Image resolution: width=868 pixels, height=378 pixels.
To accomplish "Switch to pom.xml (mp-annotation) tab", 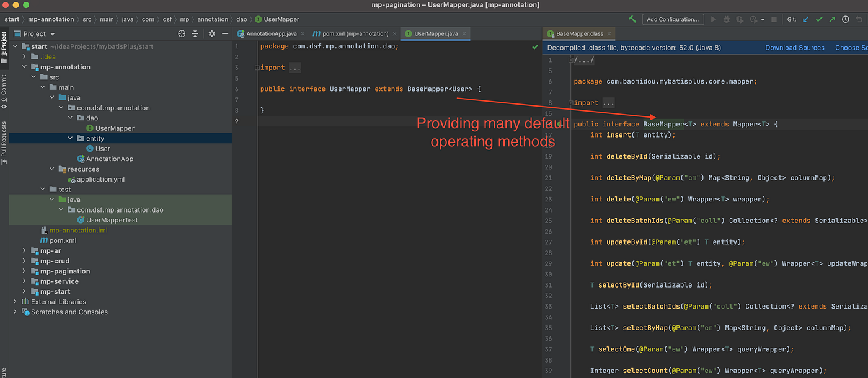I will [x=351, y=33].
